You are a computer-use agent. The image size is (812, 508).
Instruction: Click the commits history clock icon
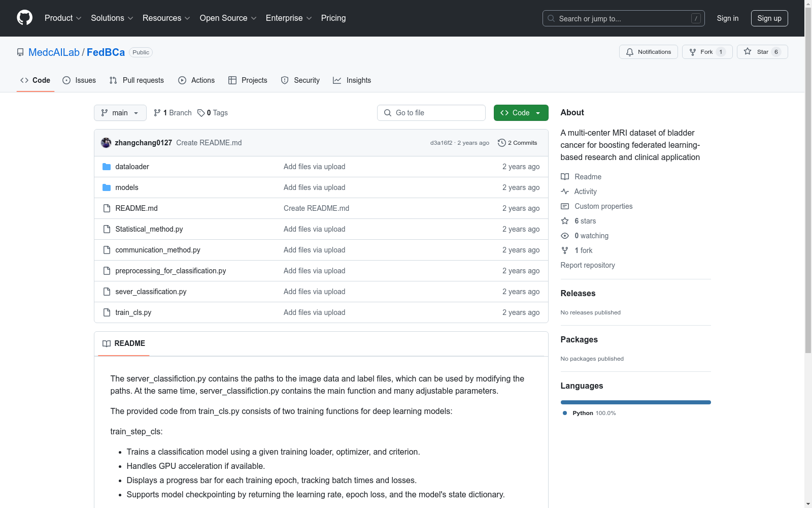502,143
